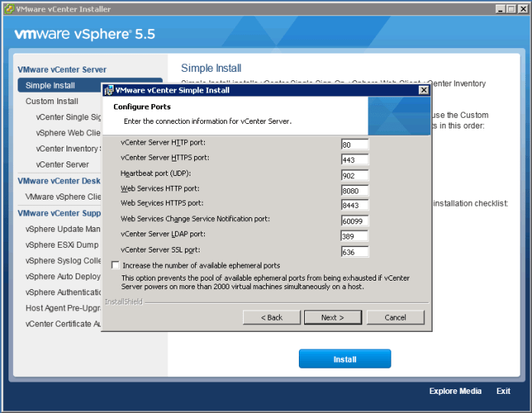Click the vCenter Server LDAP port field

[x=355, y=236]
